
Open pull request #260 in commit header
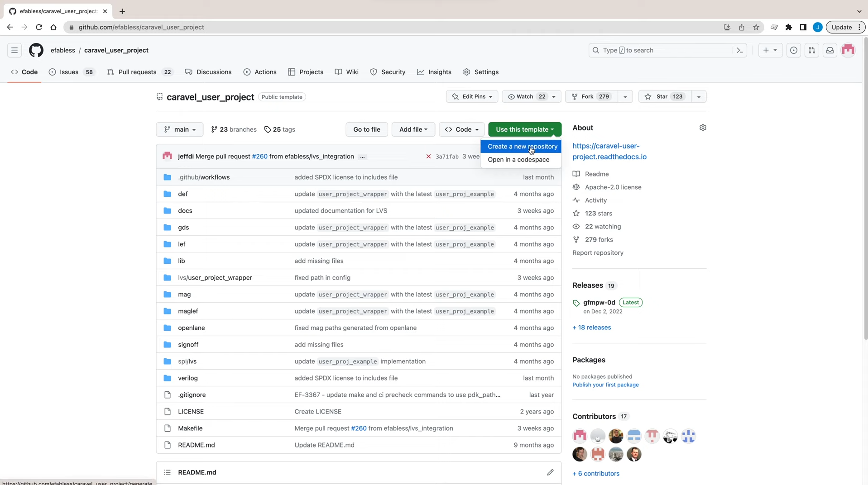pos(259,157)
